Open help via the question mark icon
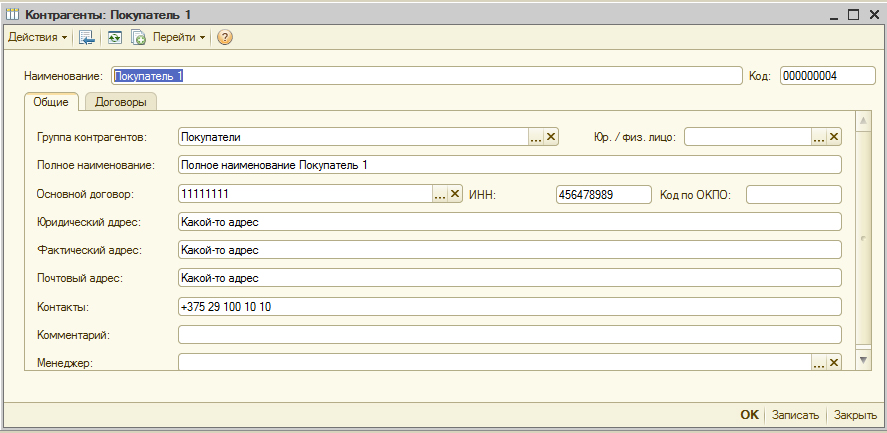 225,37
